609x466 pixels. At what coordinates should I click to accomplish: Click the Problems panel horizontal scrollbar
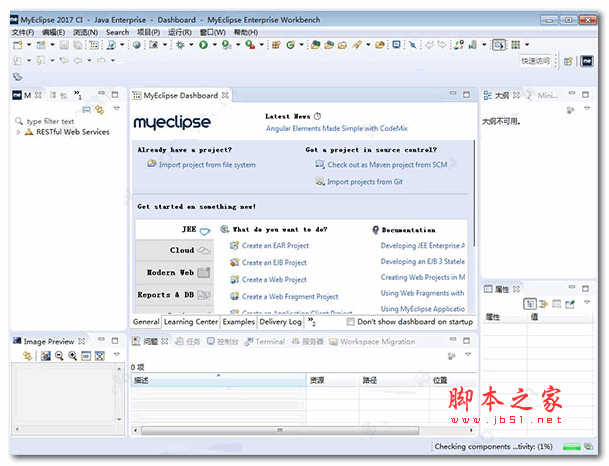pyautogui.click(x=280, y=430)
